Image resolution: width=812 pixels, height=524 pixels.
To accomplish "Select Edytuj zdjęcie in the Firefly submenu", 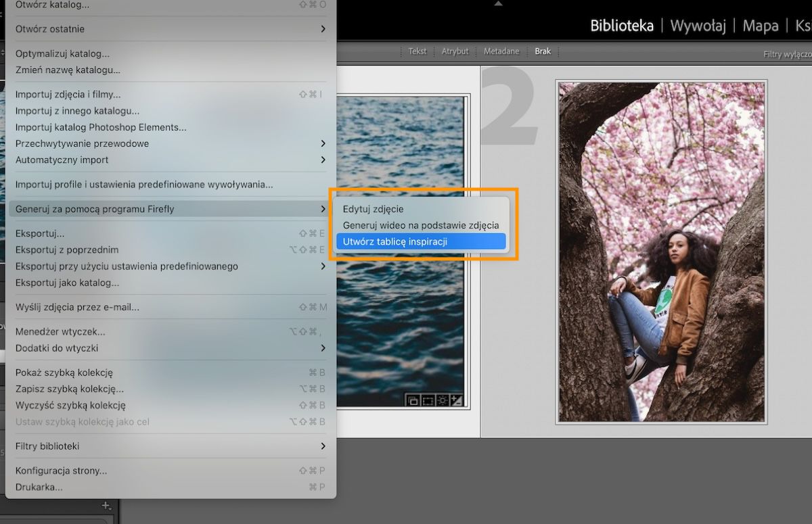I will pyautogui.click(x=420, y=209).
